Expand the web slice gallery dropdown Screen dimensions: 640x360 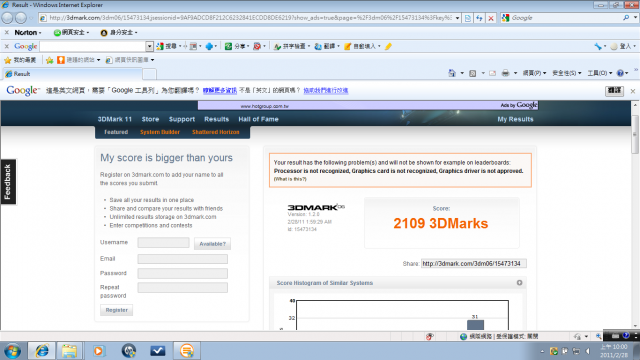[x=152, y=60]
